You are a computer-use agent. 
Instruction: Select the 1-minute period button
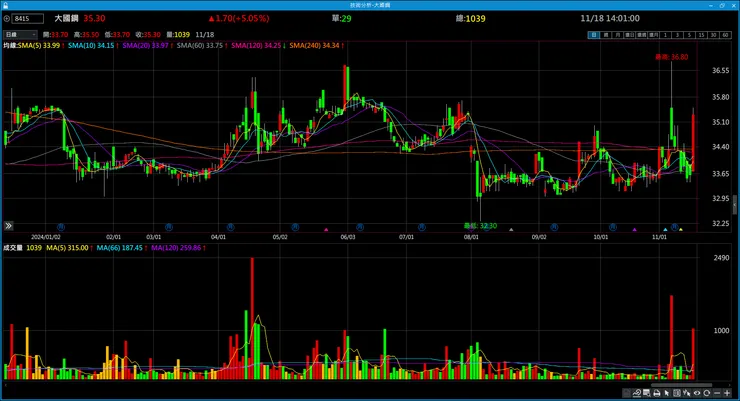(665, 35)
